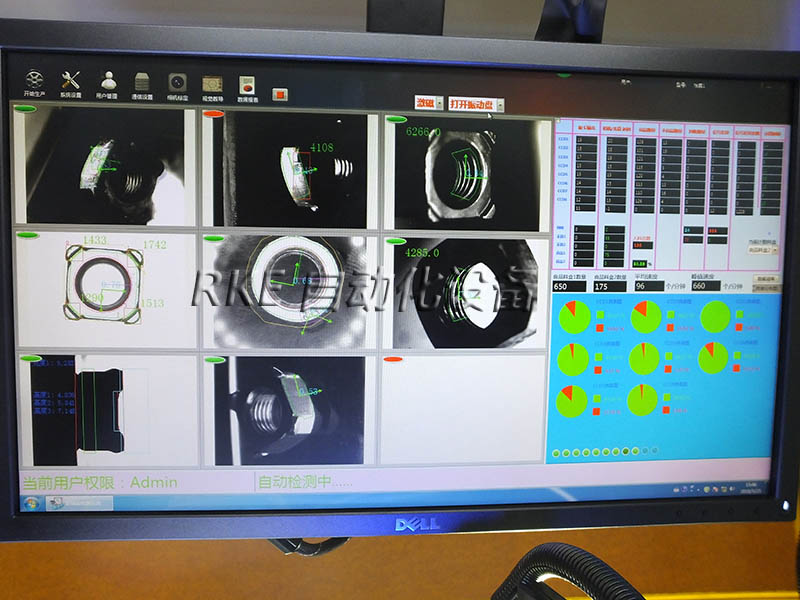Click the 开始生产 start production icon
The height and width of the screenshot is (600, 800).
[x=35, y=82]
